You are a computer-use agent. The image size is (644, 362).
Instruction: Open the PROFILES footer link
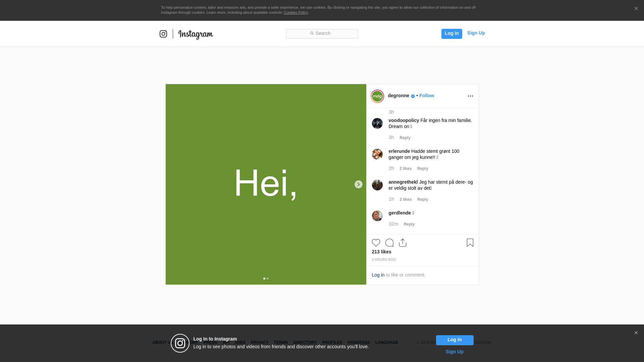[x=332, y=343]
